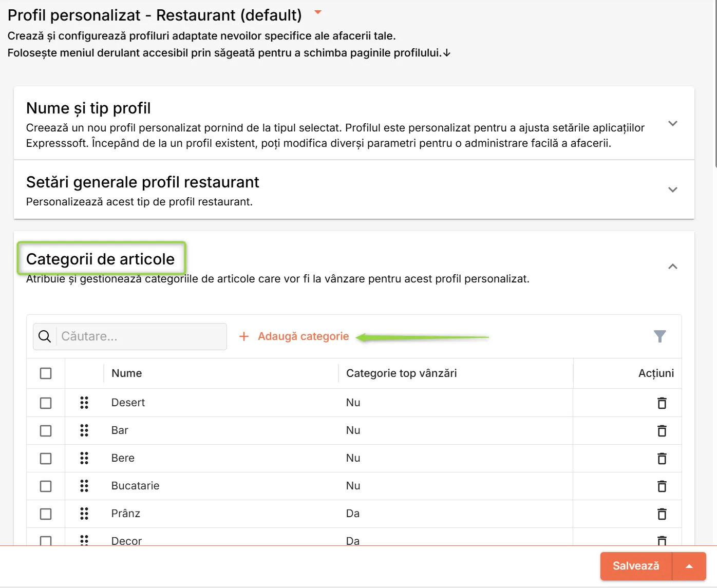Open the table filter funnel icon
Viewport: 717px width, 588px height.
(660, 336)
